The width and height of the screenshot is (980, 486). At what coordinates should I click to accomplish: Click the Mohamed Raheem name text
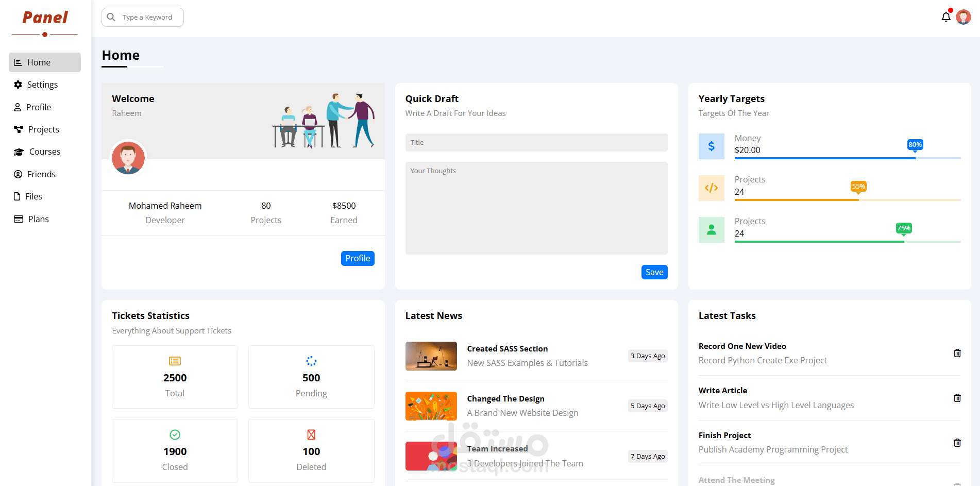165,206
